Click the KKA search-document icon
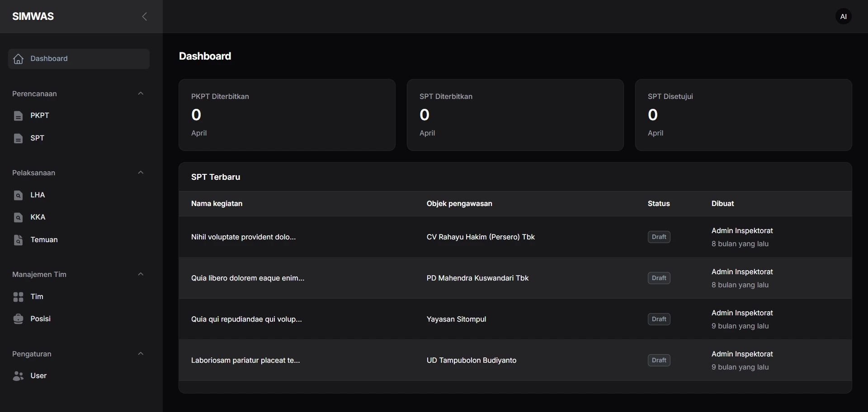868x412 pixels. click(x=18, y=217)
